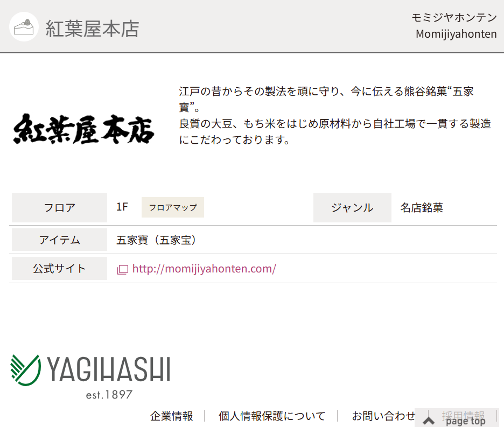Click the 紅葉屋本店 page heading
Screen dimensions: 504x427
click(92, 29)
